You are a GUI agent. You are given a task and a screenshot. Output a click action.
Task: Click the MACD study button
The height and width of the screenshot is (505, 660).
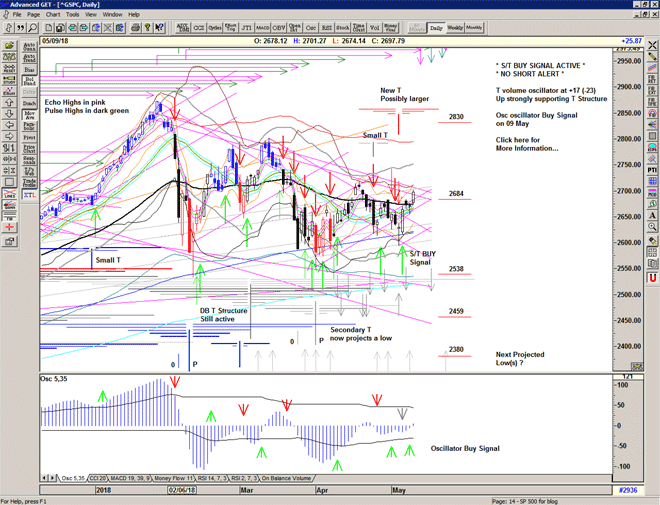click(x=262, y=27)
